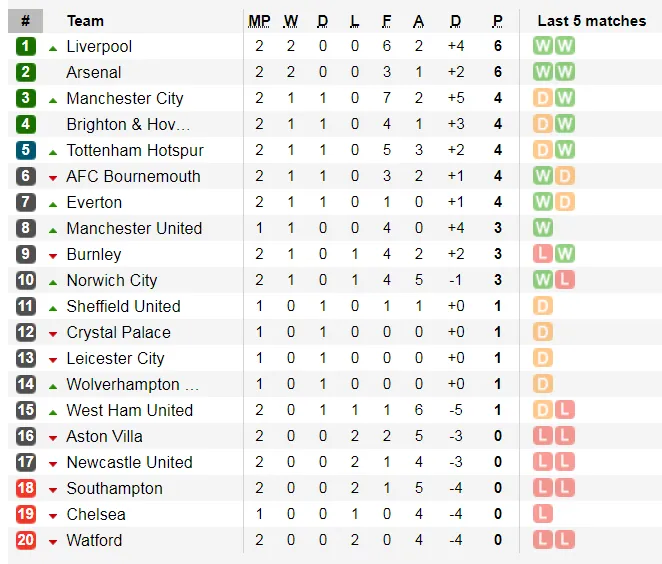Sort the table by MP column

click(x=259, y=21)
